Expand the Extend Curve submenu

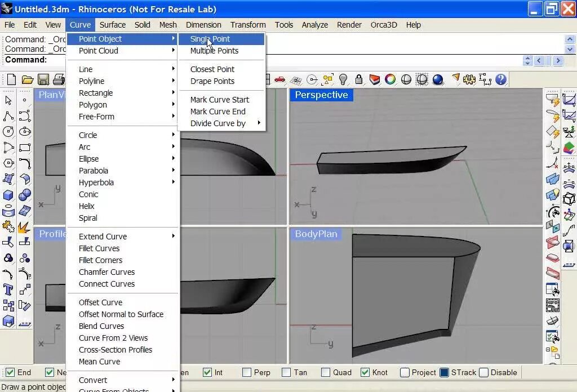[123, 237]
